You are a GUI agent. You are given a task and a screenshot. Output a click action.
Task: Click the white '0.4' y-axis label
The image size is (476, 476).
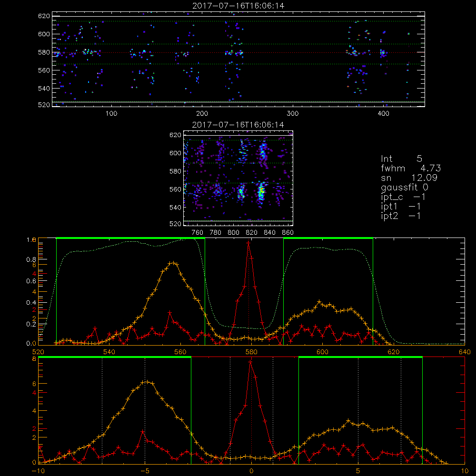[x=31, y=302]
